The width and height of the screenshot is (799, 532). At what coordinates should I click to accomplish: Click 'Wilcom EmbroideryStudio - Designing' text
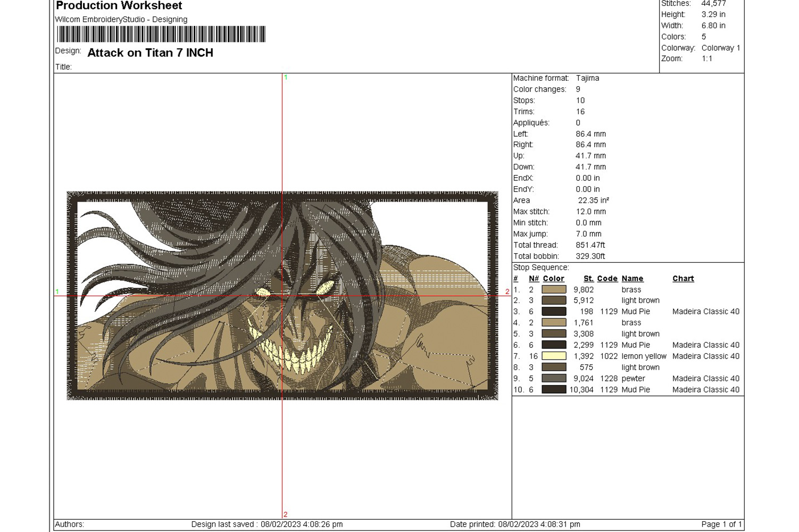[121, 19]
